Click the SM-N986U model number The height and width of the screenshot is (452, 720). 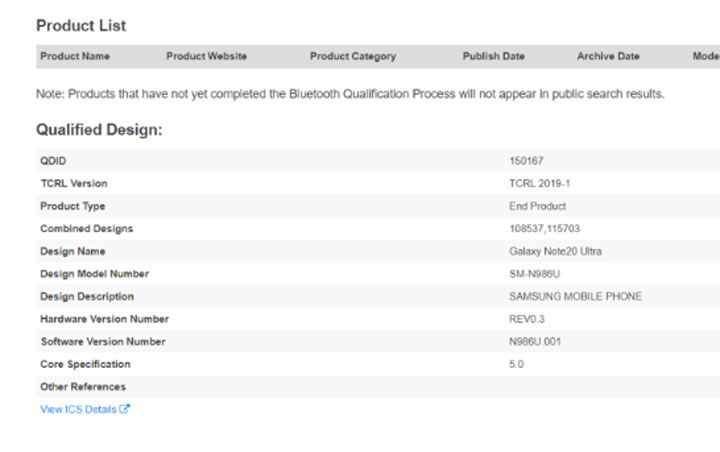click(535, 274)
